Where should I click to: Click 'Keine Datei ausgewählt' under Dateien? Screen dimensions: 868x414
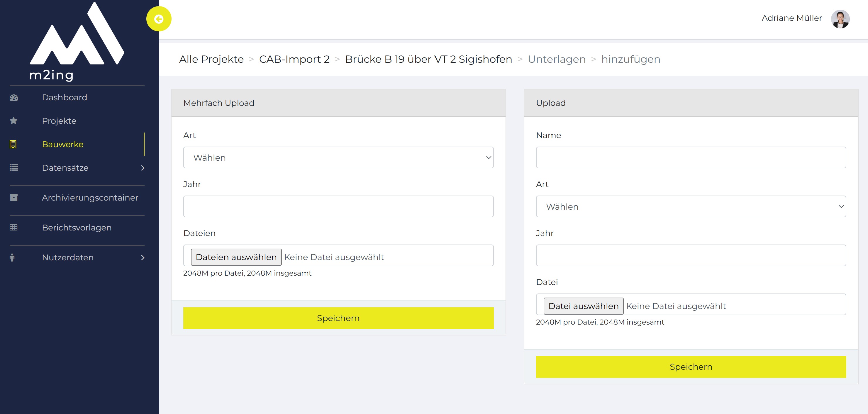334,257
